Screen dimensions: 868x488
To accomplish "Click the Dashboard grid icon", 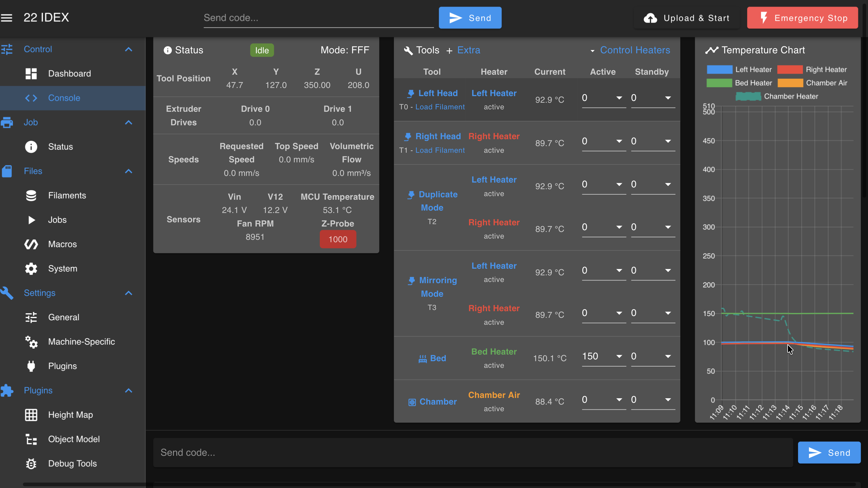I will click(31, 74).
